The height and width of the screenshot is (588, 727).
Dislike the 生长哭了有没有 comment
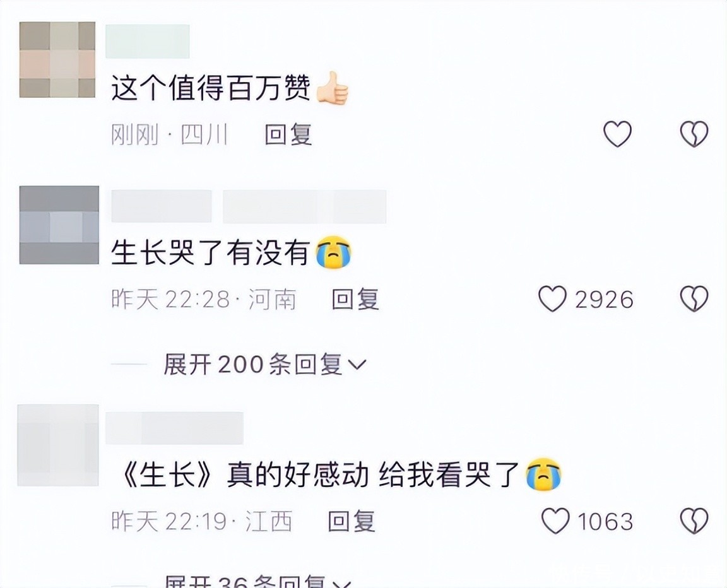pyautogui.click(x=694, y=298)
